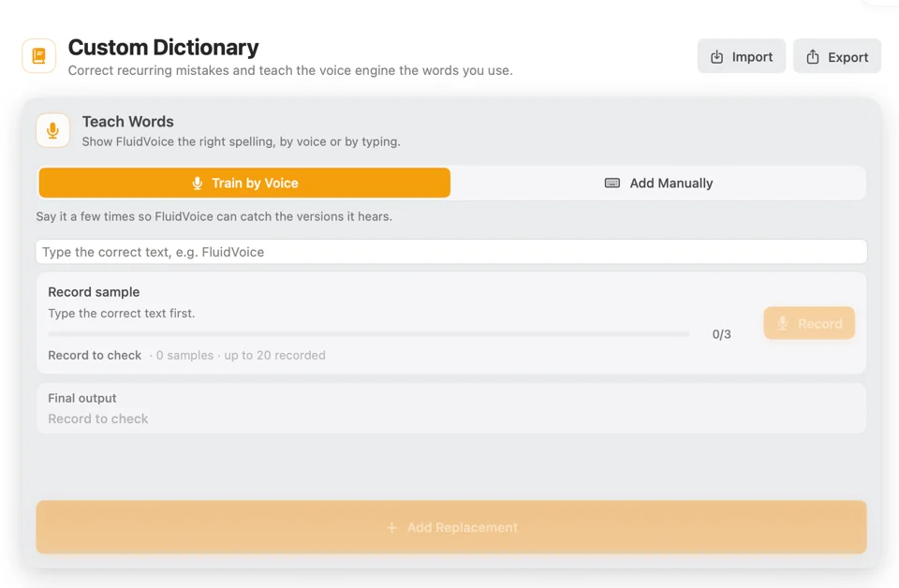This screenshot has width=899, height=588.
Task: Click 'Show FluidVoice the right spelling' description
Action: tap(241, 141)
